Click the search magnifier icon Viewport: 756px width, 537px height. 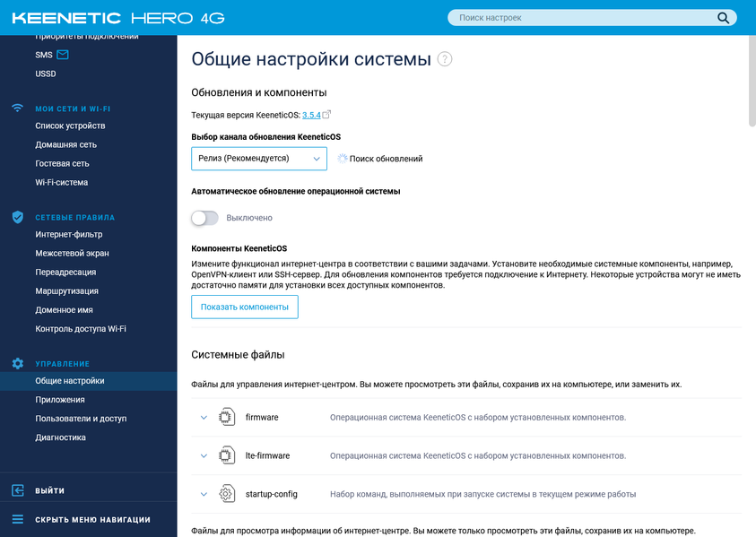[723, 18]
